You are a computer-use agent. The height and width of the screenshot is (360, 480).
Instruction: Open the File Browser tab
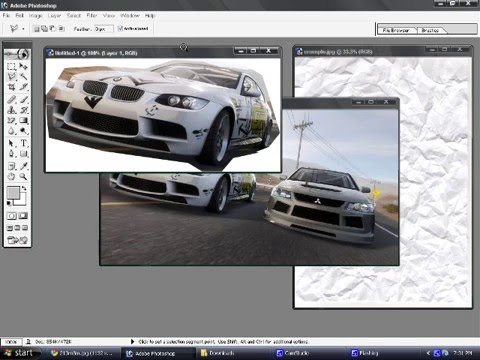tap(396, 30)
